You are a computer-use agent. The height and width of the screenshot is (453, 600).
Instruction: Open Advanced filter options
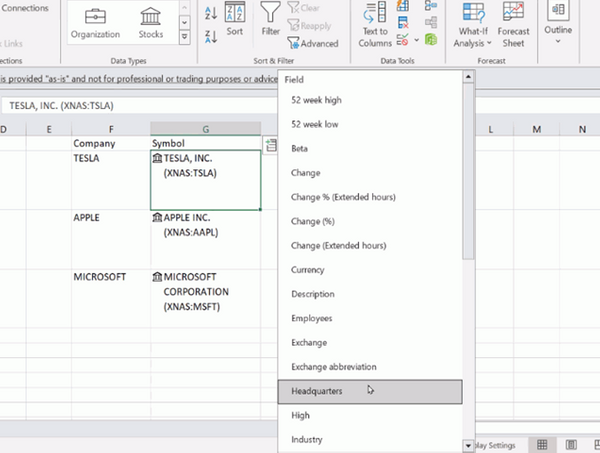tap(313, 43)
